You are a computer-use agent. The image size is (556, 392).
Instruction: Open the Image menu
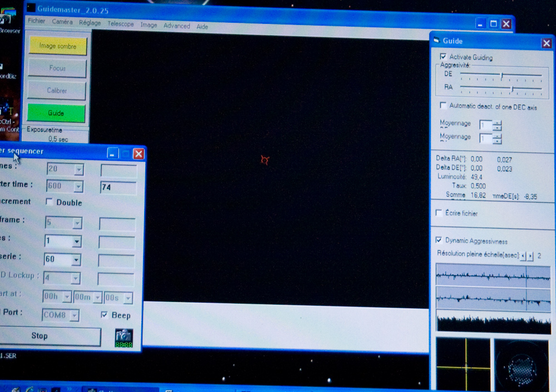pos(148,25)
